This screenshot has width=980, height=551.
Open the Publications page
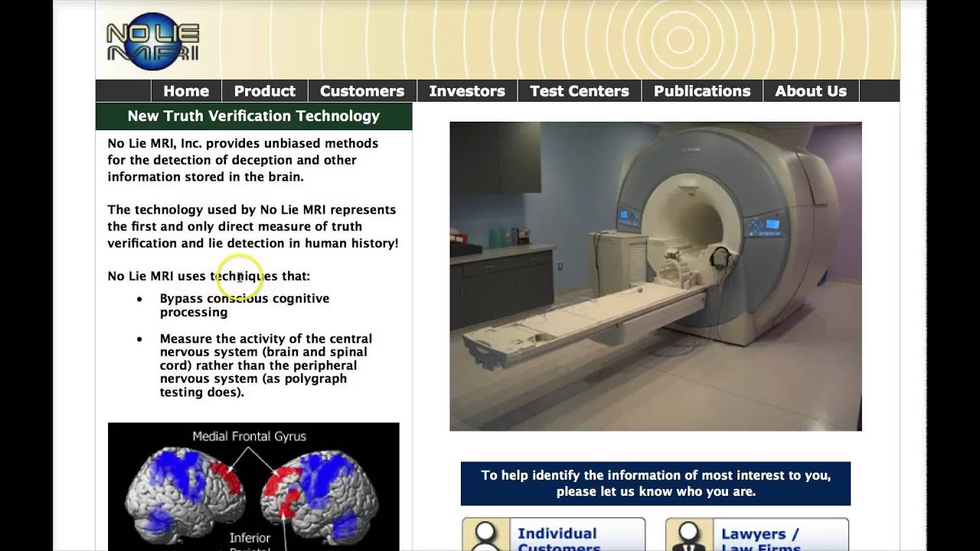(x=702, y=91)
